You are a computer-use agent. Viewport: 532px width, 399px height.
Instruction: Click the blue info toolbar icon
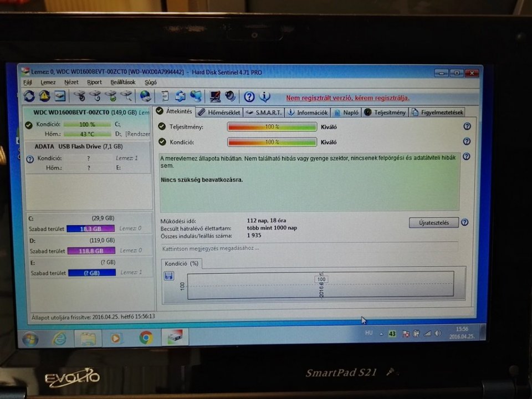coord(265,97)
